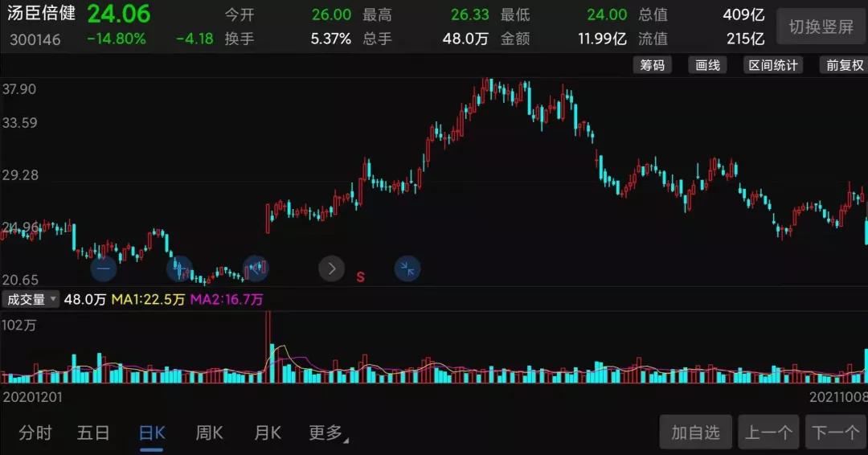The image size is (868, 455).
Task: Click the 20.65 price axis label
Action: [20, 280]
